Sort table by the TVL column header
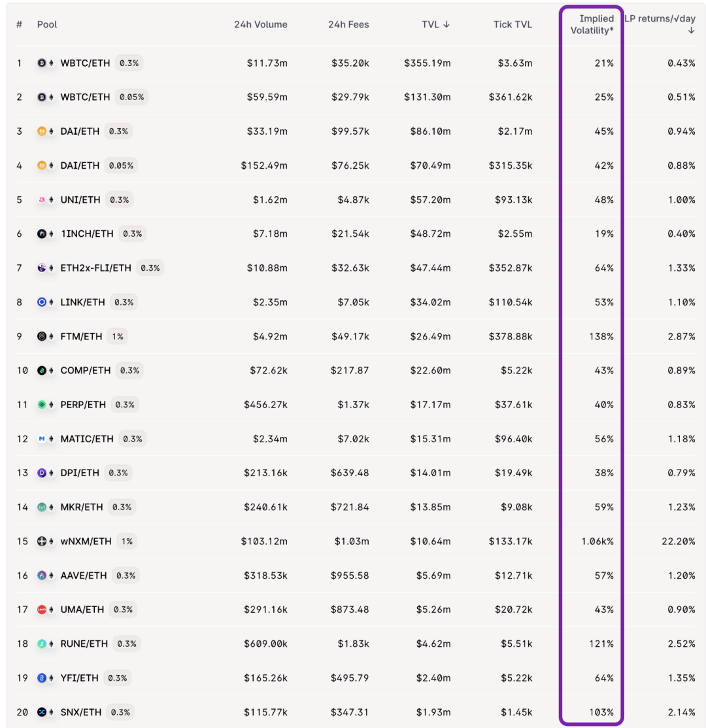The image size is (706, 728). pyautogui.click(x=435, y=25)
